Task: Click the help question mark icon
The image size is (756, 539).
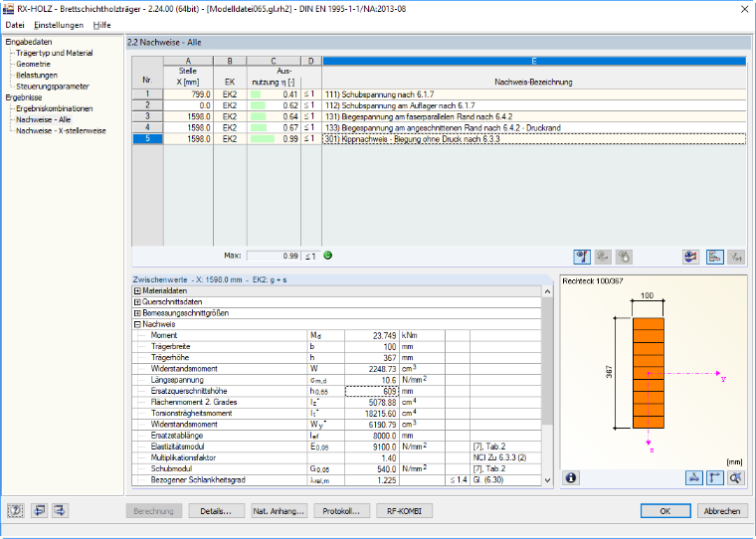Action: pyautogui.click(x=16, y=510)
